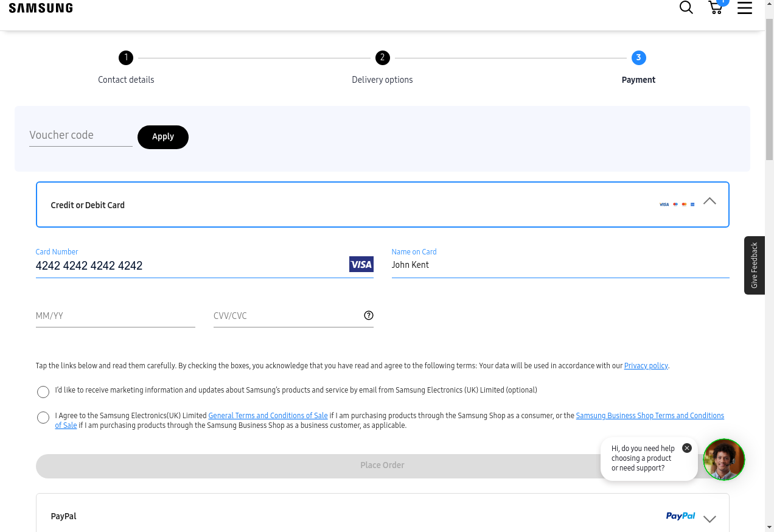Open the search magnifier icon
Screen dimensions: 774x532
(x=686, y=8)
